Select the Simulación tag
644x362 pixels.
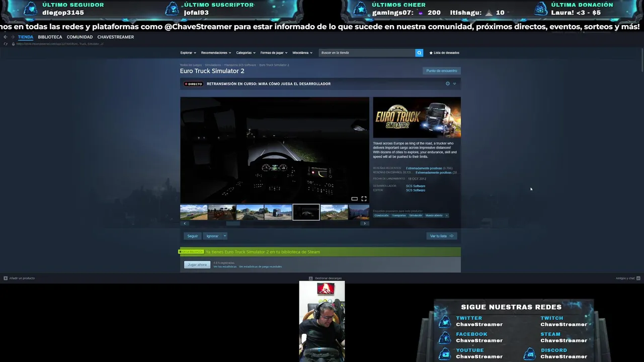(416, 215)
